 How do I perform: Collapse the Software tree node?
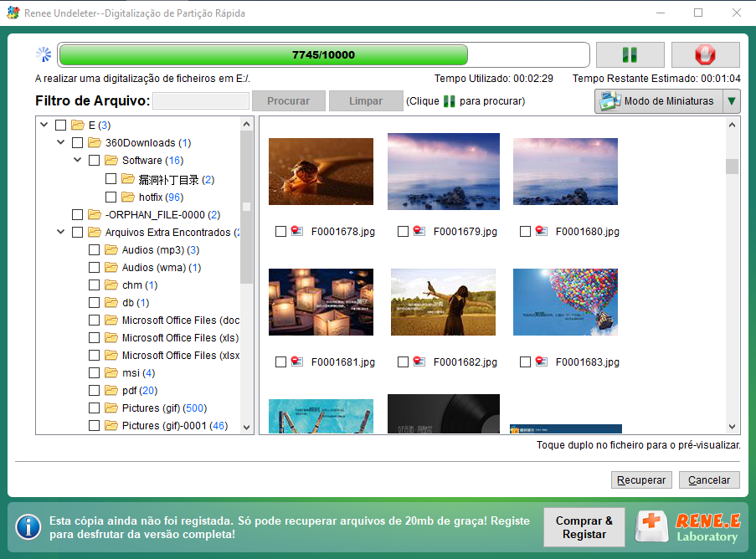tap(78, 160)
